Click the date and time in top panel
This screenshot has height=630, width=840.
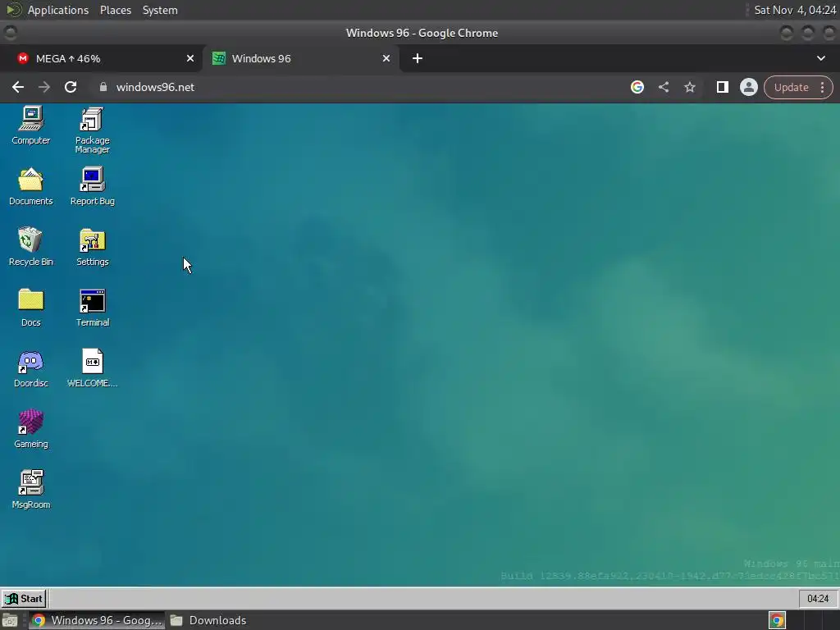pyautogui.click(x=795, y=10)
